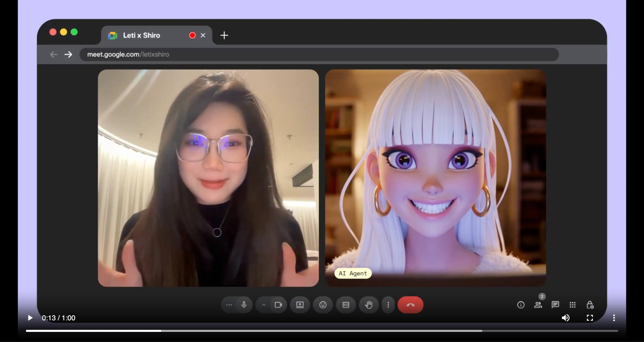Select the Leti x Shiro tab

click(141, 35)
